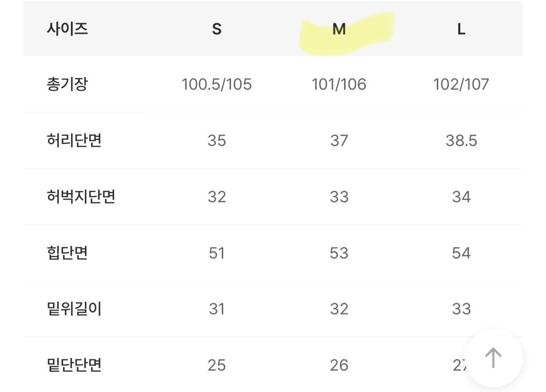Click the scroll-to-top arrow button
This screenshot has height=392, width=546.
[x=494, y=358]
